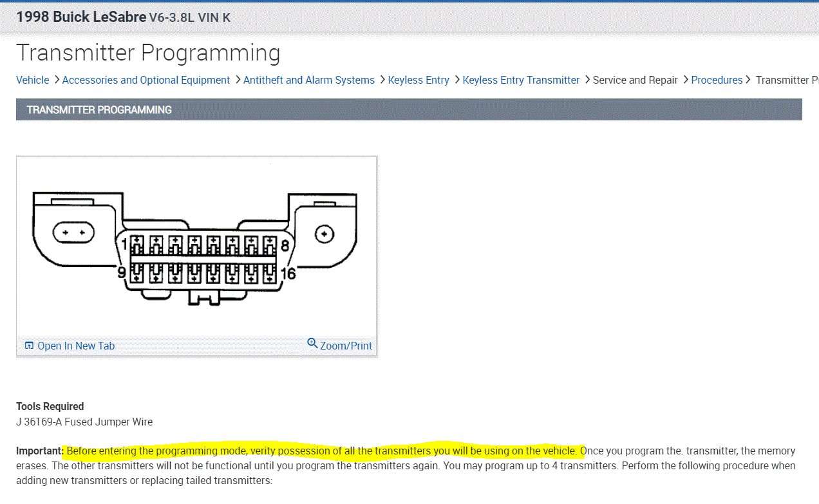Click the magnifier zoom icon
Image resolution: width=819 pixels, height=504 pixels.
point(312,344)
